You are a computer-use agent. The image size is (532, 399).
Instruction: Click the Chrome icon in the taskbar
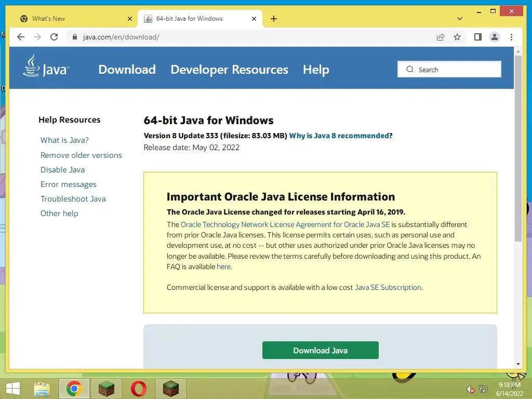tap(74, 389)
